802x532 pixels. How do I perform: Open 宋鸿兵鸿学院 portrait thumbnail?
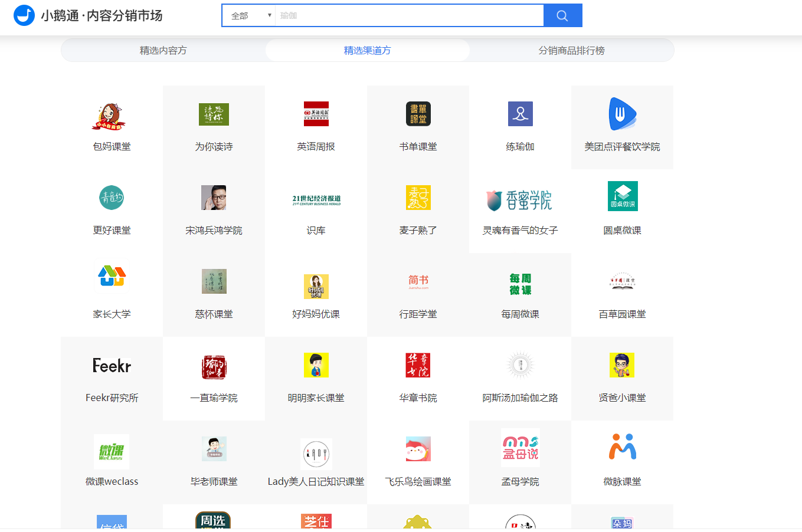tap(214, 198)
